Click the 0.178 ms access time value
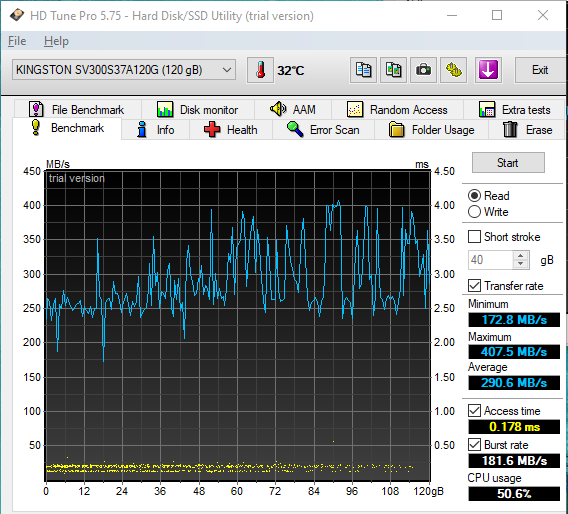 tap(514, 427)
